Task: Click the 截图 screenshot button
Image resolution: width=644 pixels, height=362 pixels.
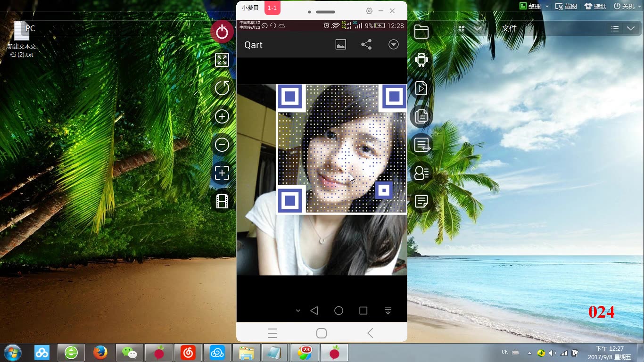Action: pos(566,6)
